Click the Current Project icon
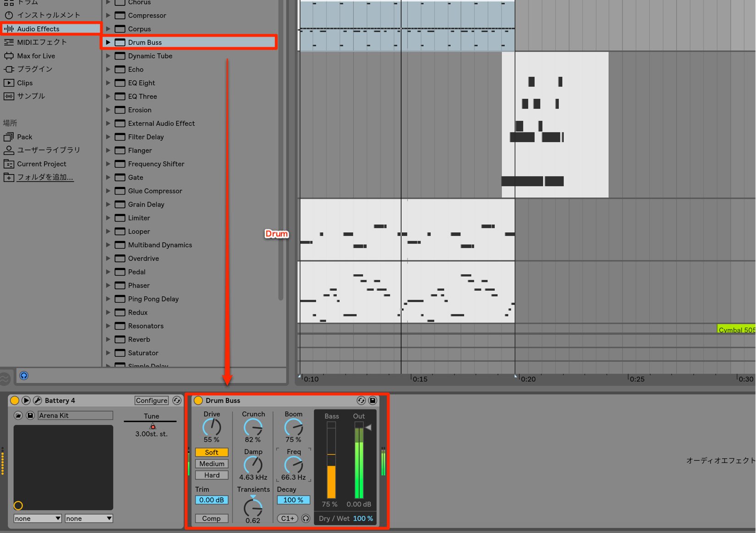The image size is (756, 533). tap(9, 164)
